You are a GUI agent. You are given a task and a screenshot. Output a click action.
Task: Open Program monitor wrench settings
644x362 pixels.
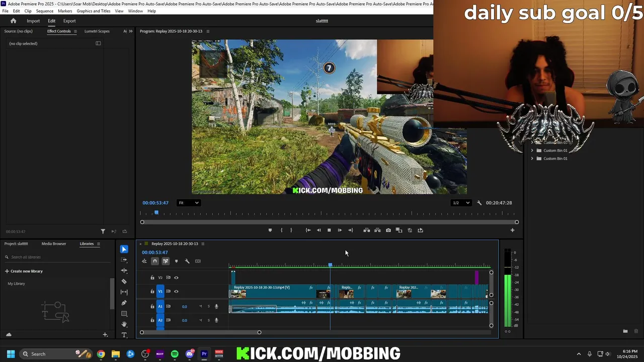(x=479, y=203)
